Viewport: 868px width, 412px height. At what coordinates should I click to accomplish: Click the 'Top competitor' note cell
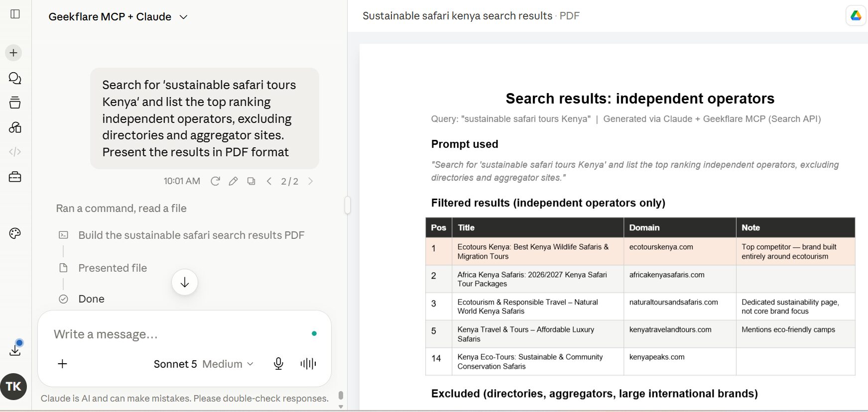[x=795, y=251]
